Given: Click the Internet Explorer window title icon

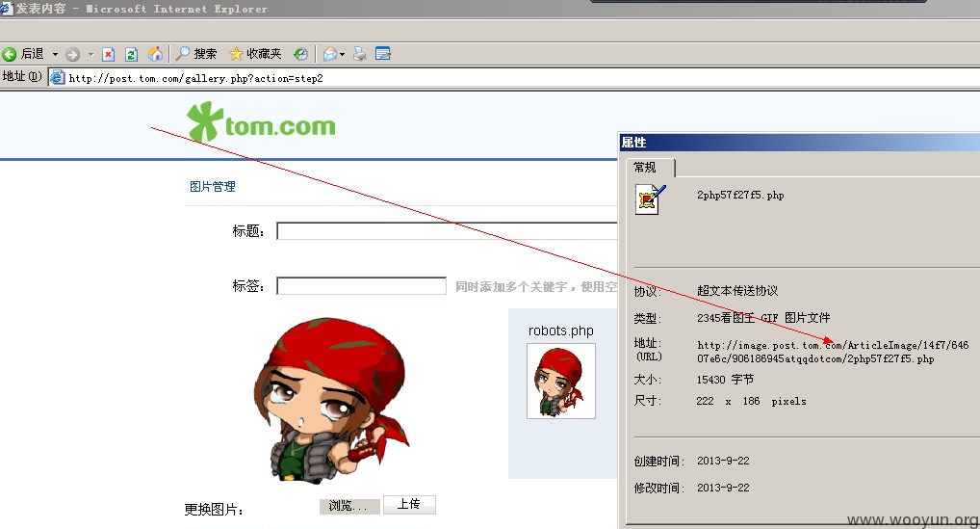Looking at the screenshot, I should pos(6,8).
